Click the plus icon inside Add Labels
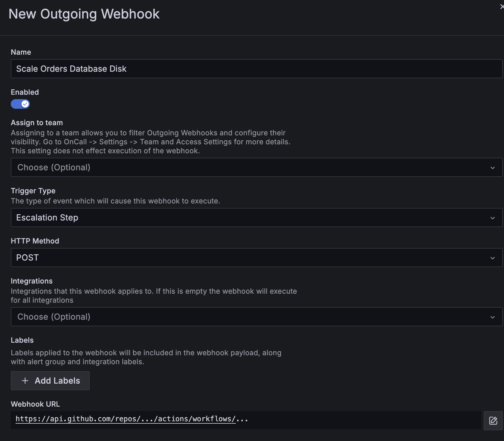The image size is (504, 441). click(25, 381)
